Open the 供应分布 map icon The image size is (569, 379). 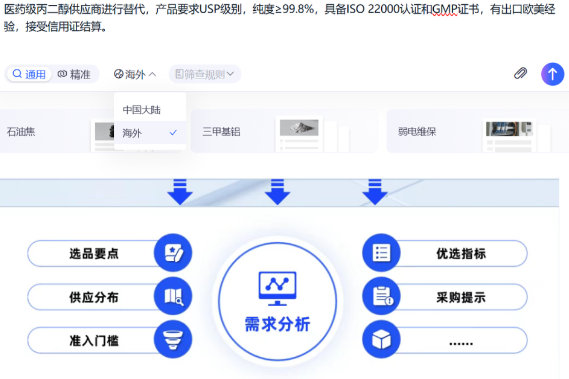173,296
